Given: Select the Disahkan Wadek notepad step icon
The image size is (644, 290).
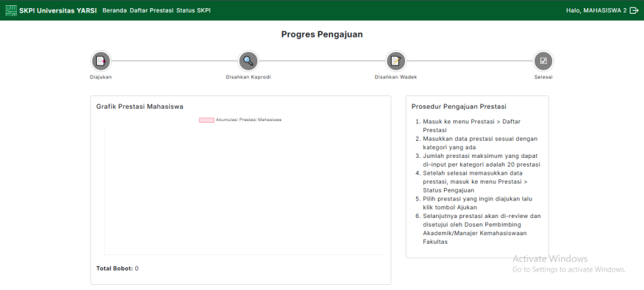Looking at the screenshot, I should 396,61.
